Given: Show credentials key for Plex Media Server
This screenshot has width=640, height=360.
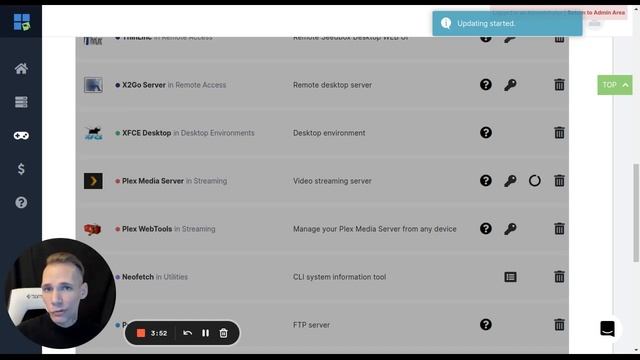Looking at the screenshot, I should click(x=510, y=180).
